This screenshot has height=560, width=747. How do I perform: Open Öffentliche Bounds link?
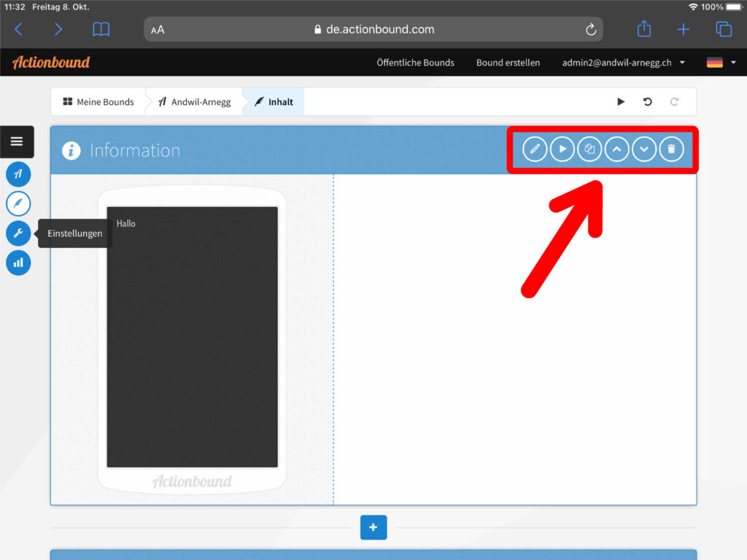pos(415,63)
